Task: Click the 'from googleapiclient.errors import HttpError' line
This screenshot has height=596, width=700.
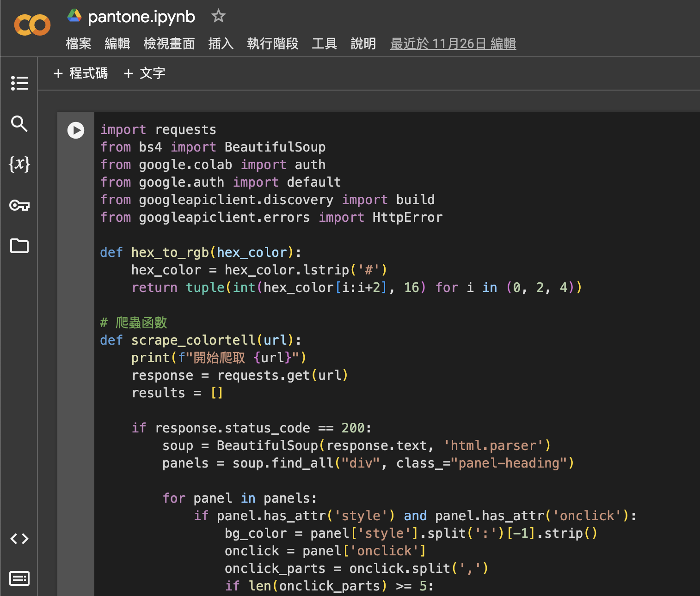Action: (x=271, y=218)
